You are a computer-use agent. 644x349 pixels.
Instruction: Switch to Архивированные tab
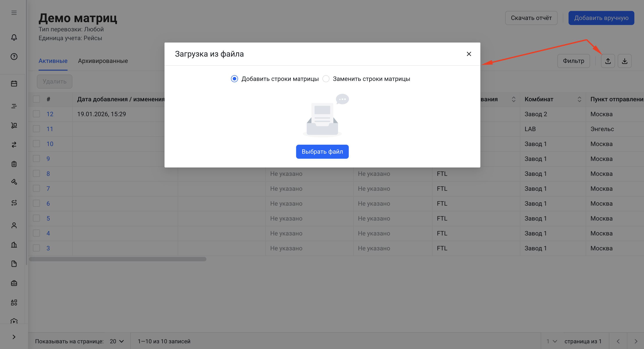tap(103, 61)
